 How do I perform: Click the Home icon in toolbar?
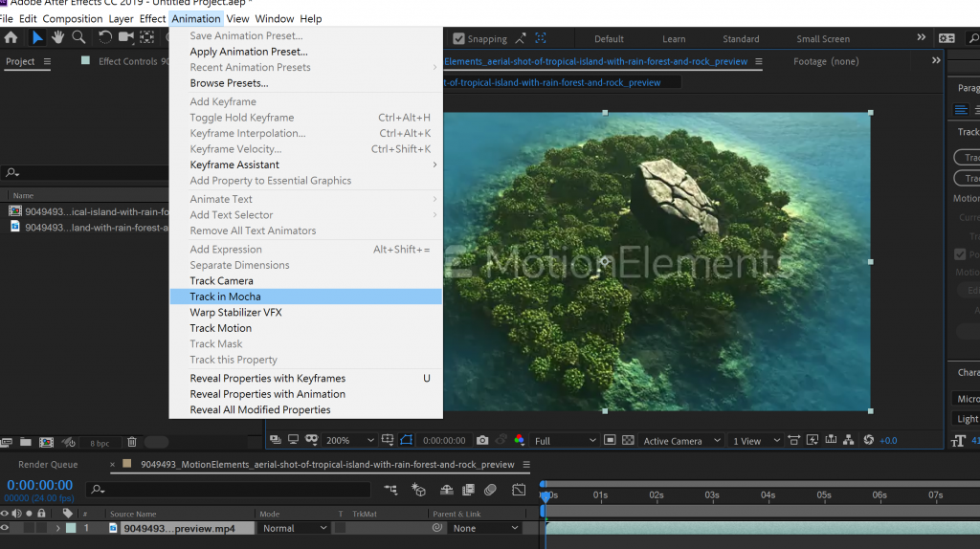pyautogui.click(x=11, y=37)
